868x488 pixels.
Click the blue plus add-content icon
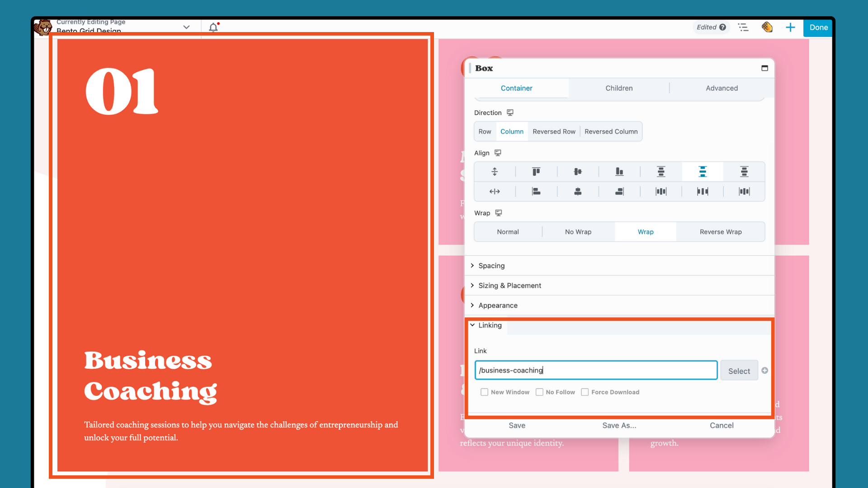point(790,27)
